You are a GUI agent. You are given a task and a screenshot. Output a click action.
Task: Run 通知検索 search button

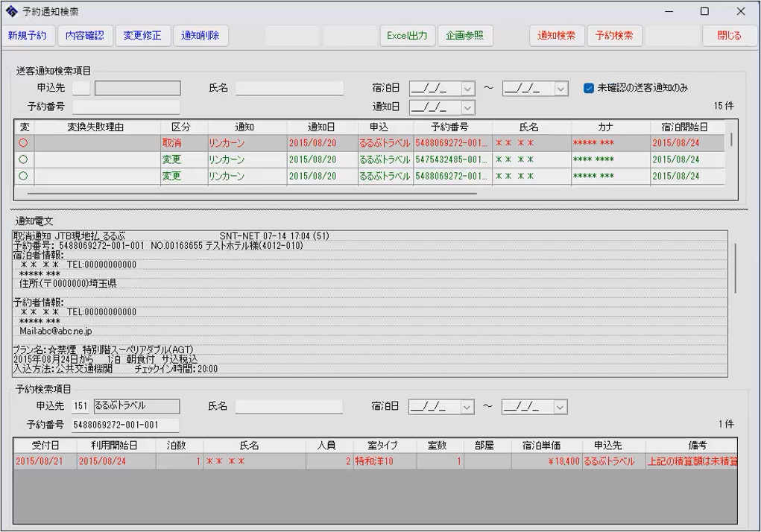coord(556,36)
